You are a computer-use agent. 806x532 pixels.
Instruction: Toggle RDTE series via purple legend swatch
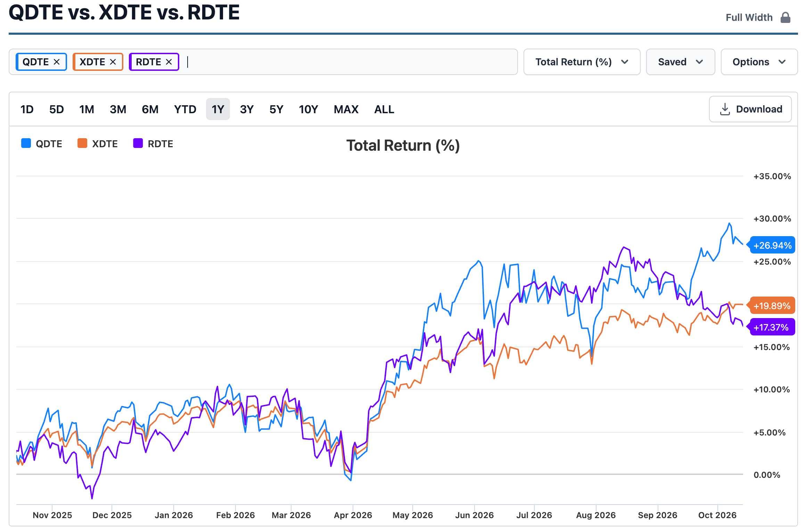pos(138,143)
